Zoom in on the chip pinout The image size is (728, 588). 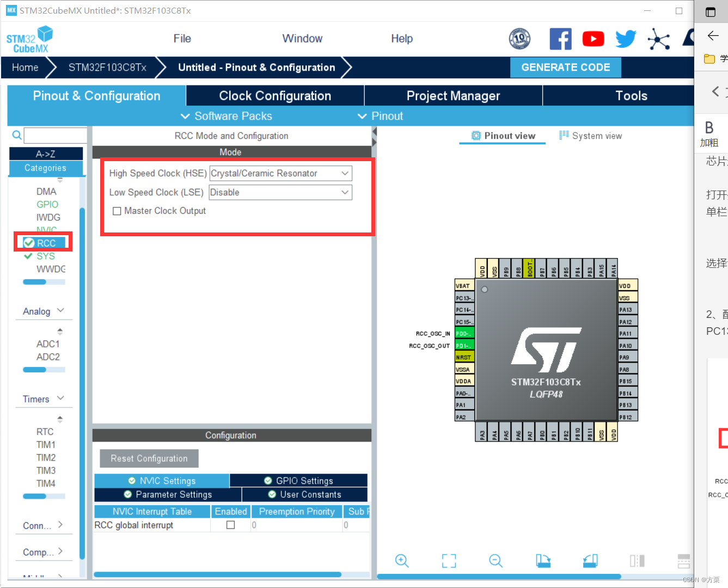click(x=402, y=561)
